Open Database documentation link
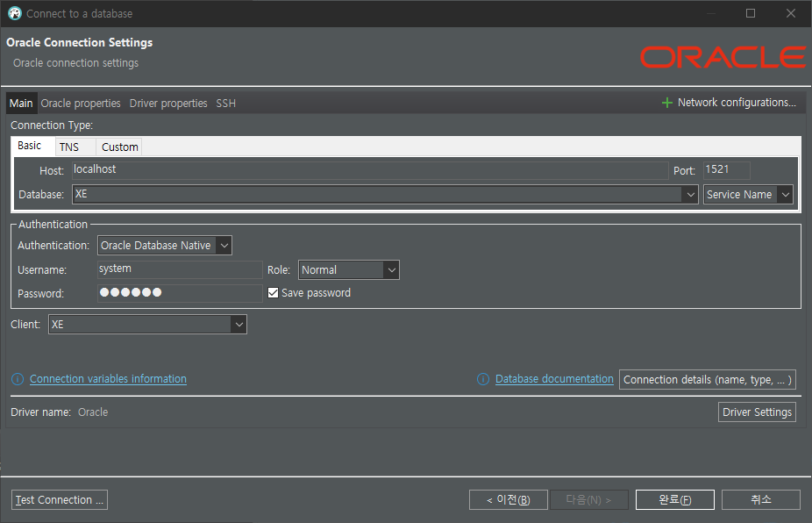812x523 pixels. pos(554,379)
